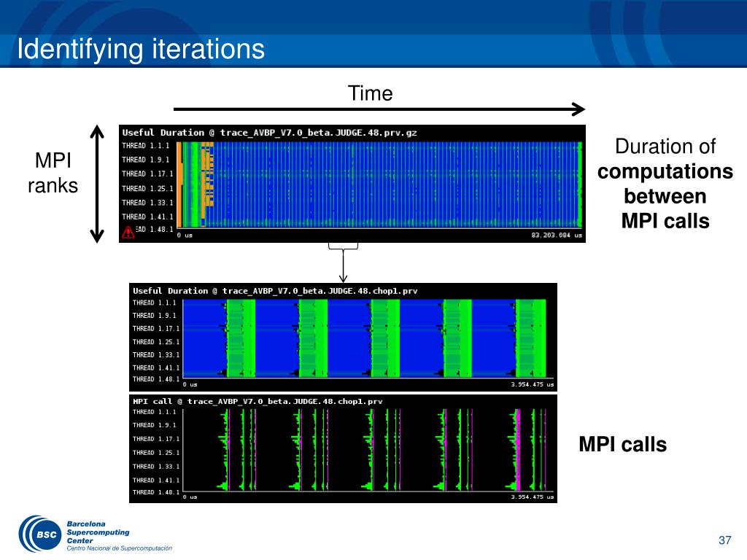Screen dimensions: 747x560
Task: Select THREAD 1.9.1 in the Useful Duration chop1 window
Action: pyautogui.click(x=155, y=316)
